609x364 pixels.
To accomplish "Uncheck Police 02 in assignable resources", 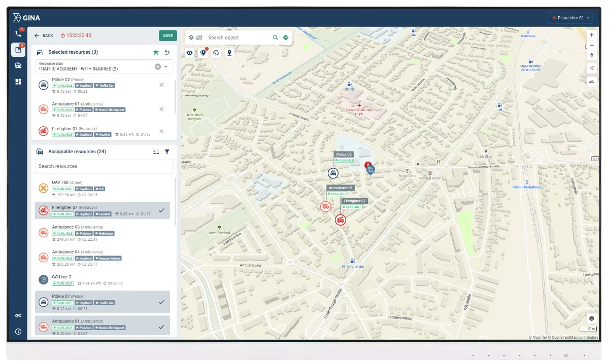I will [161, 302].
